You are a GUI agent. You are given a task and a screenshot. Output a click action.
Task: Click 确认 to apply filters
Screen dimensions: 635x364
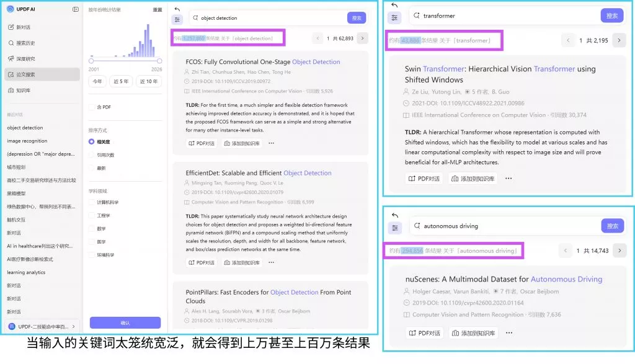tap(125, 322)
